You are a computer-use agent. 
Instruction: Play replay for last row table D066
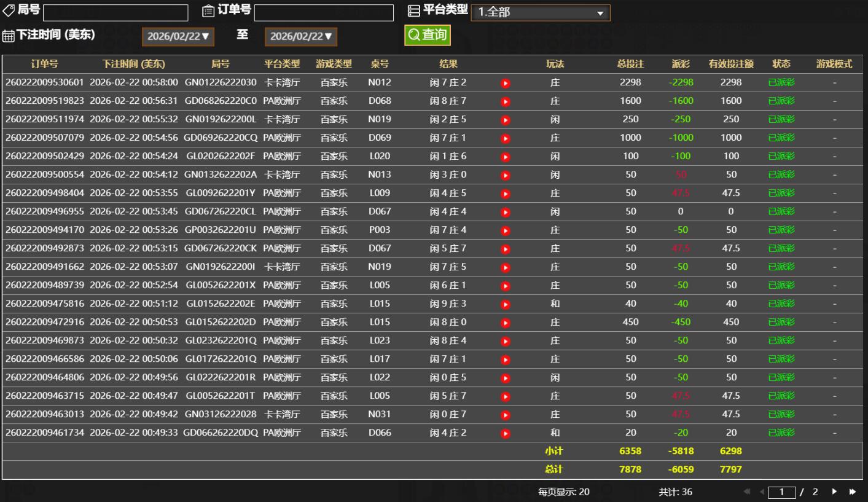point(506,433)
